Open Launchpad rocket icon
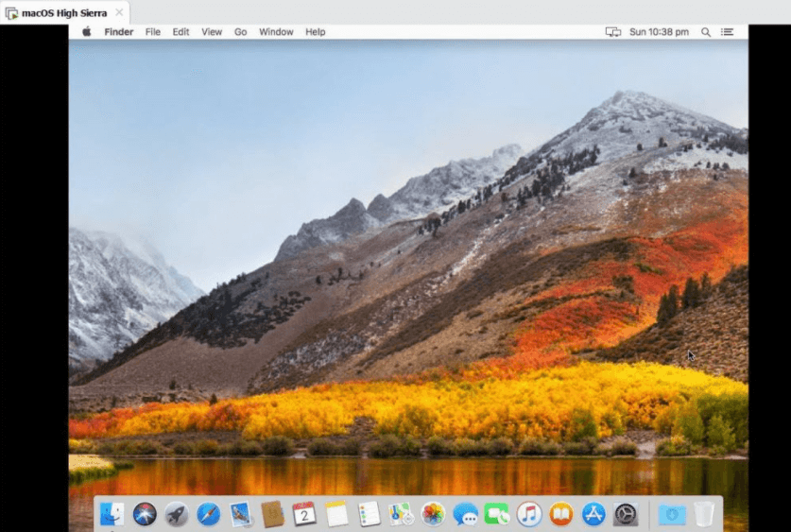Viewport: 791px width, 532px height. coord(177,514)
